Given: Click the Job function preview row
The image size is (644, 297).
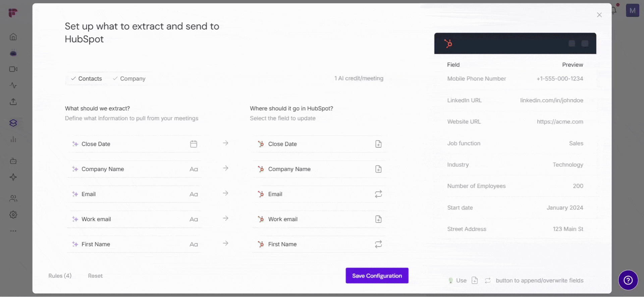Looking at the screenshot, I should pyautogui.click(x=515, y=143).
